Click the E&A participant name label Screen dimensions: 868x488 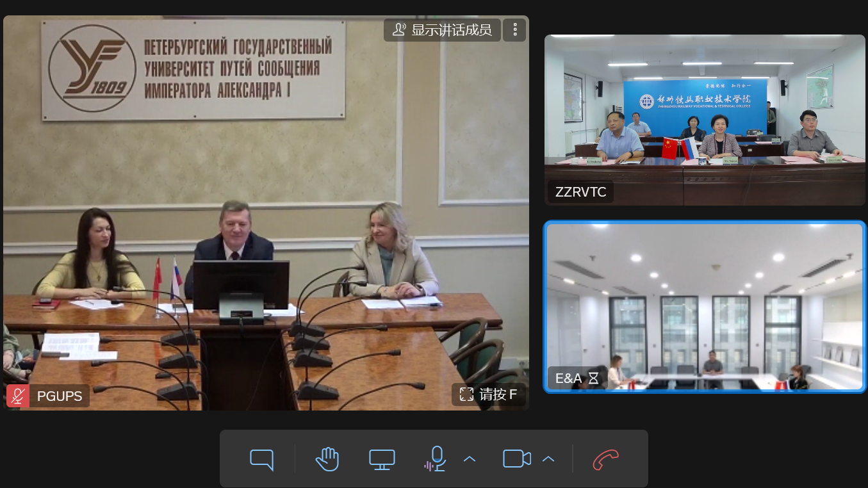pos(568,378)
